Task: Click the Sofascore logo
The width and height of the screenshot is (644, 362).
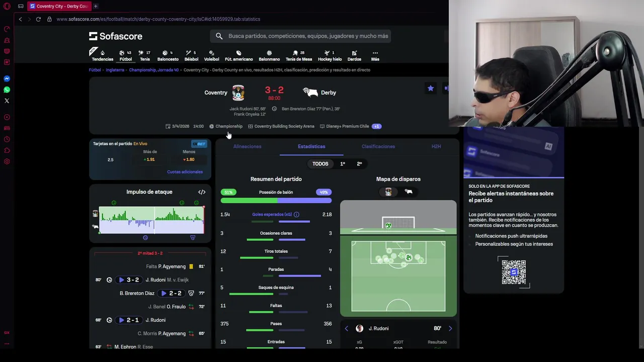Action: point(116,36)
